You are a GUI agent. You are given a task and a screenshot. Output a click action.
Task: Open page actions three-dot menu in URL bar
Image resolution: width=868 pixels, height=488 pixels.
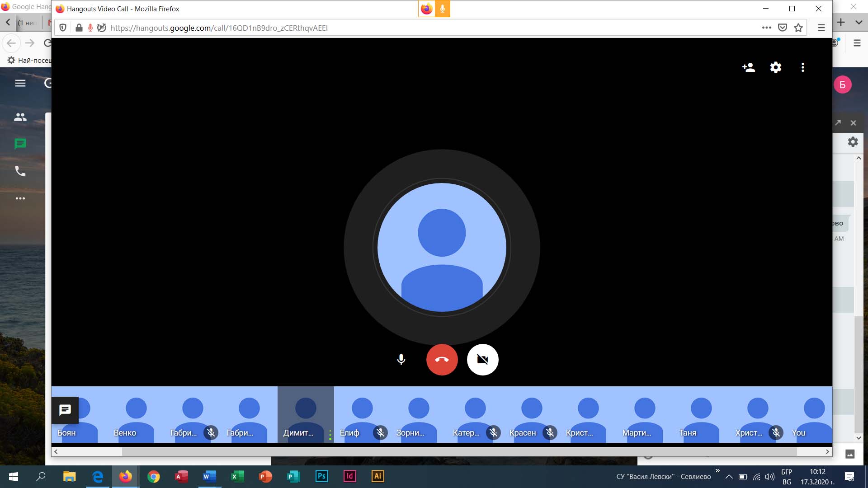pos(766,28)
